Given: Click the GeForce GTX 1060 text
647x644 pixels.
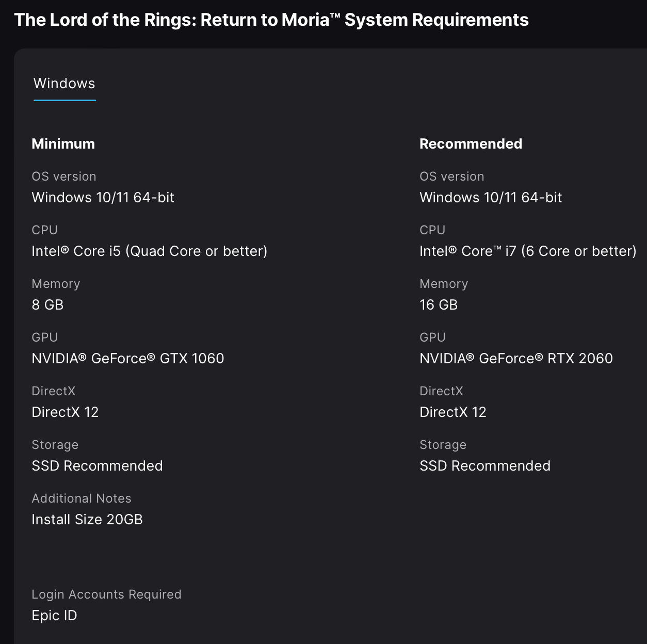Looking at the screenshot, I should click(128, 359).
